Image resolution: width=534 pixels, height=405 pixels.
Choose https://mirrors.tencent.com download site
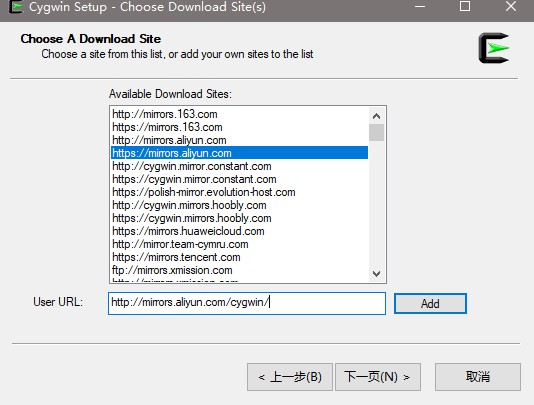click(x=239, y=257)
